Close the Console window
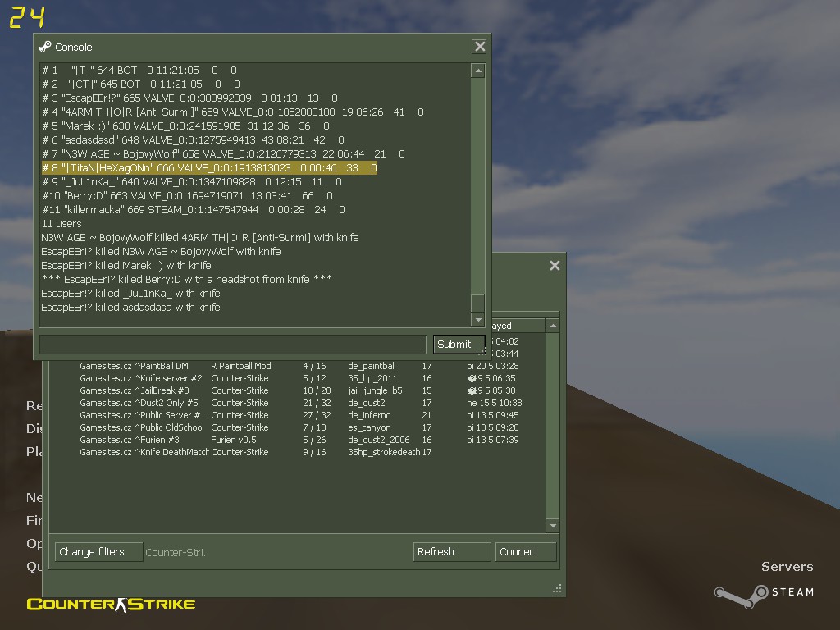 point(479,47)
